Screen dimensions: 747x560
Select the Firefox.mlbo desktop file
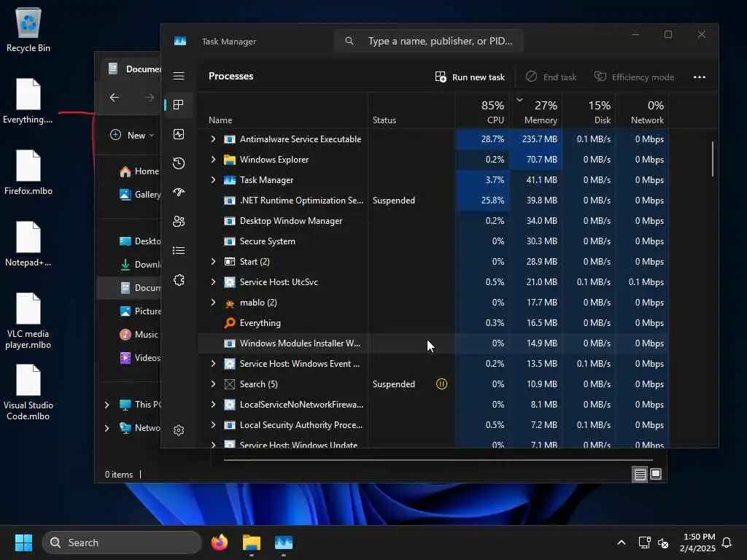28,172
